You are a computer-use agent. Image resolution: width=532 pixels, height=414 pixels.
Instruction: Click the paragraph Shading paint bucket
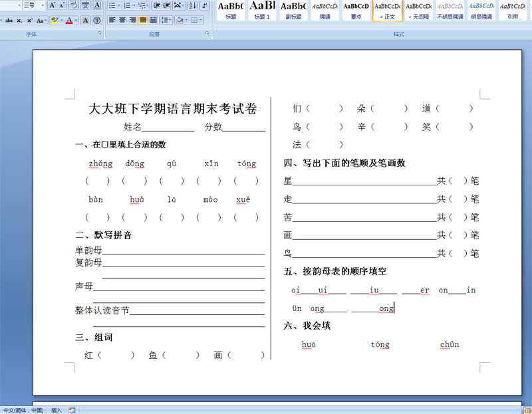180,21
